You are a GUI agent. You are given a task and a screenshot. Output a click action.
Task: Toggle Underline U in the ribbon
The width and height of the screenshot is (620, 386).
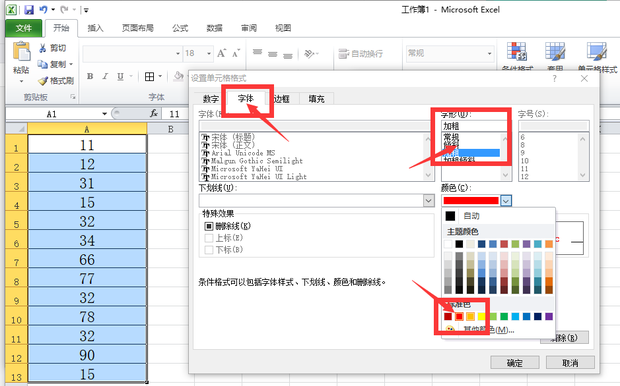pos(120,76)
